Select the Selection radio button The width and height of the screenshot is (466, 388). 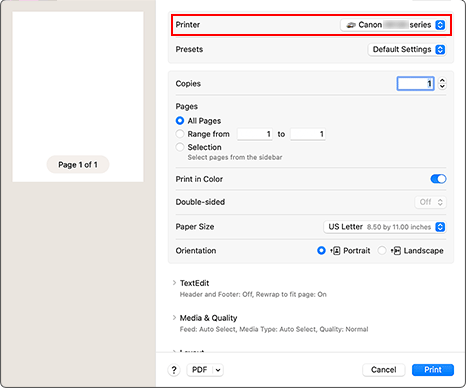click(x=180, y=147)
